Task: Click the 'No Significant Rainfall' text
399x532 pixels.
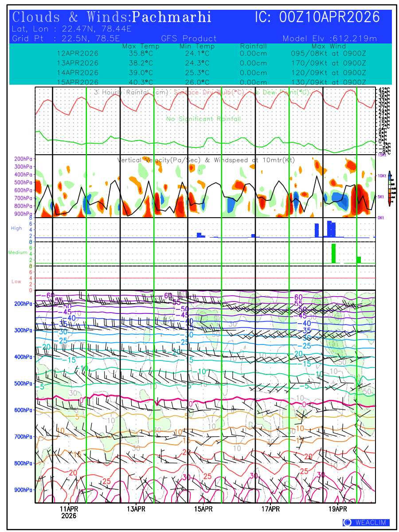Action: pos(203,119)
